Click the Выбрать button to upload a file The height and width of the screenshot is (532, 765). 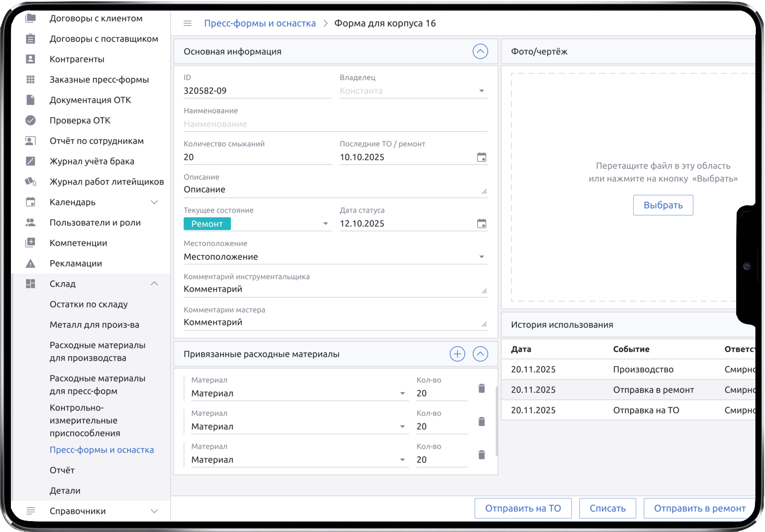[x=663, y=205]
